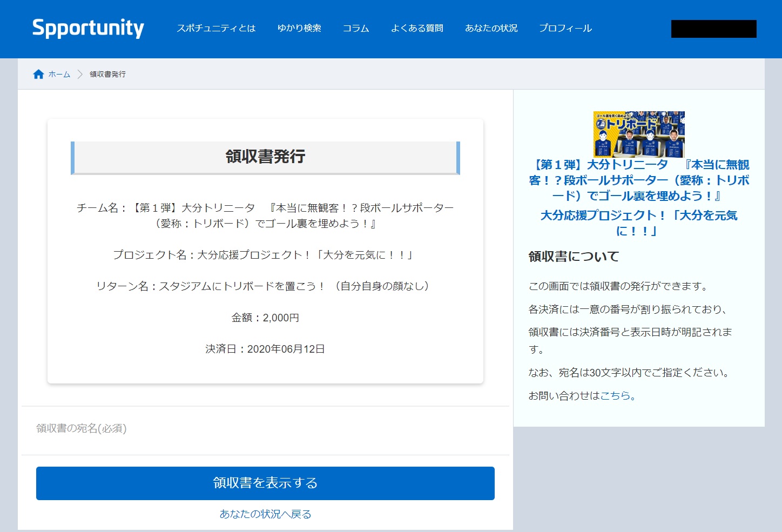Select あなたの状況 in header

(491, 28)
